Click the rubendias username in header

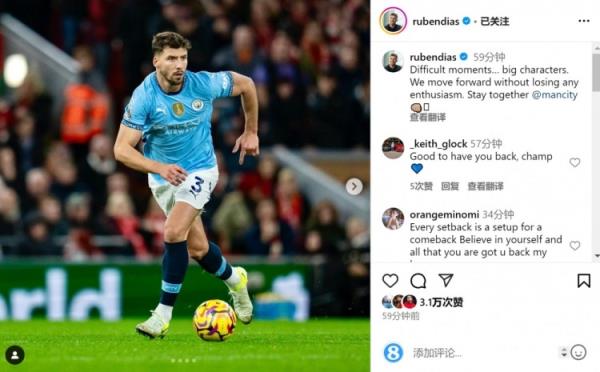pos(435,21)
